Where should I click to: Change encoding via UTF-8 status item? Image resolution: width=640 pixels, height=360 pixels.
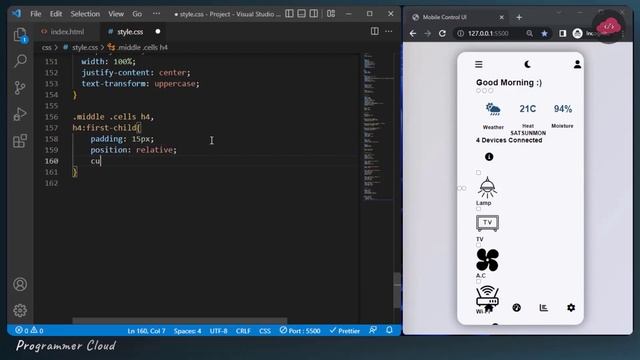click(x=218, y=331)
